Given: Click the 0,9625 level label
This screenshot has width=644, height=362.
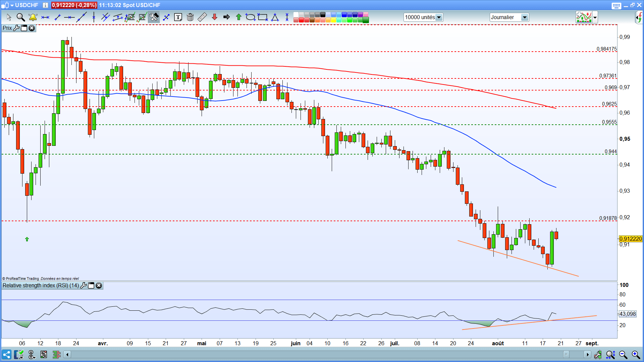Looking at the screenshot, I should coord(609,104).
